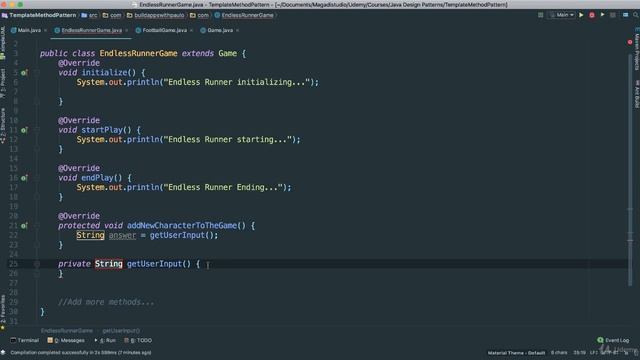Click the cursor position indicator in status bar

(580, 353)
